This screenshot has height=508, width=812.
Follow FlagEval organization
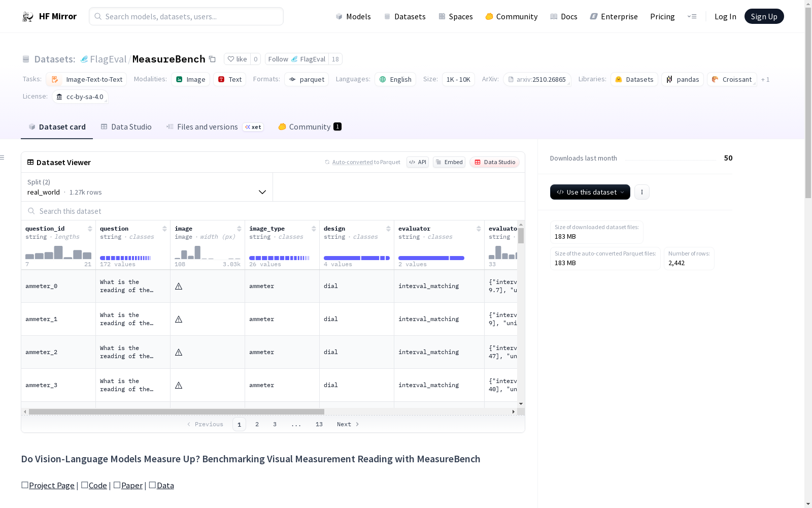(x=297, y=59)
